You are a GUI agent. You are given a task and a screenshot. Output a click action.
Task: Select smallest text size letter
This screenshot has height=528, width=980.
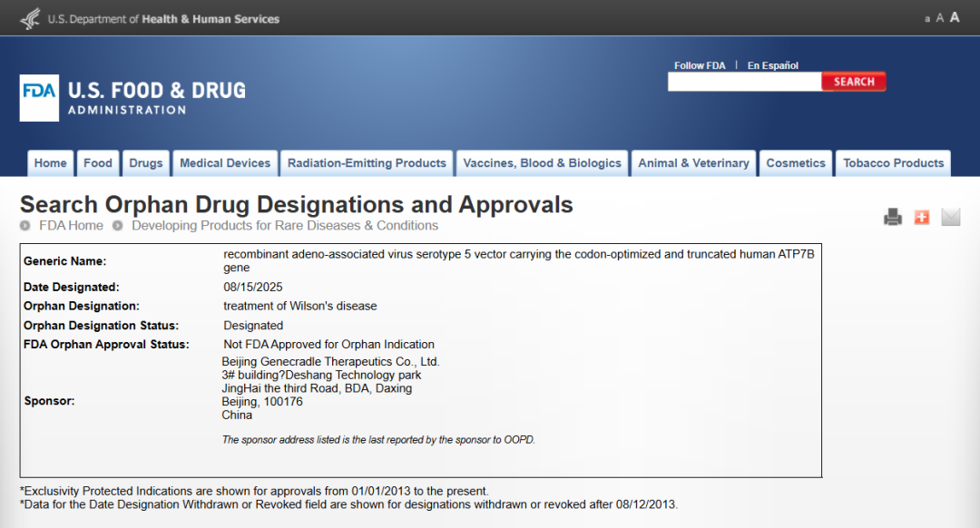tap(926, 19)
